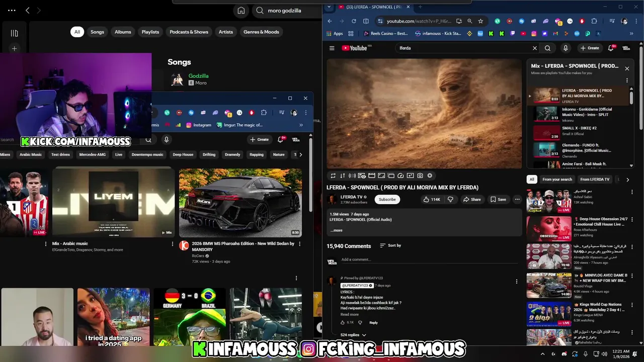Play 'Inkonnu - Genkidama' in the mix list
644x362 pixels.
point(579,114)
